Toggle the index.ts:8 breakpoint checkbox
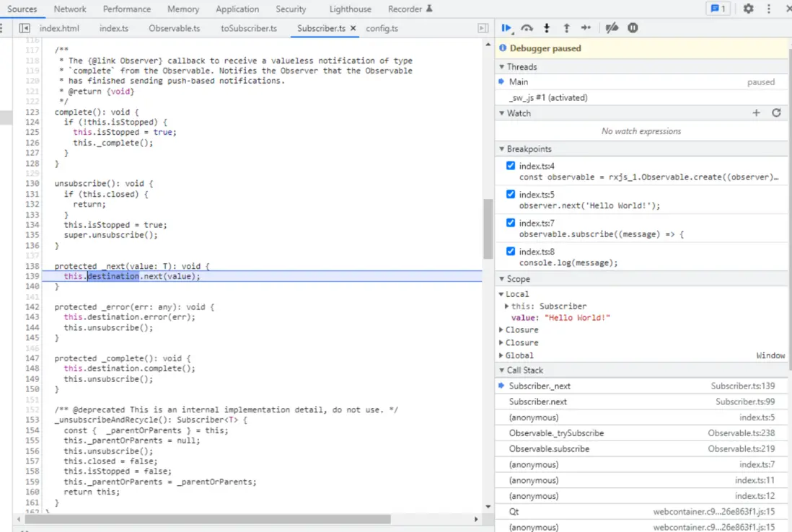792x532 pixels. (511, 252)
